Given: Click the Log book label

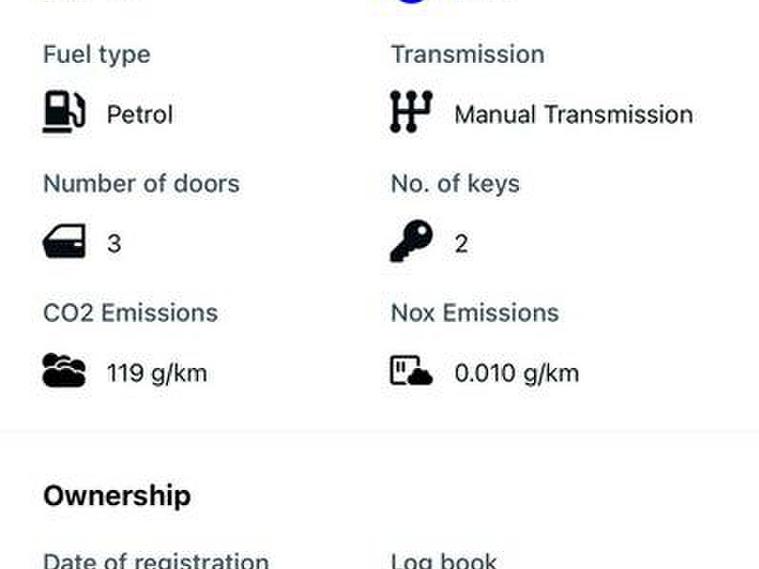Looking at the screenshot, I should 444,560.
